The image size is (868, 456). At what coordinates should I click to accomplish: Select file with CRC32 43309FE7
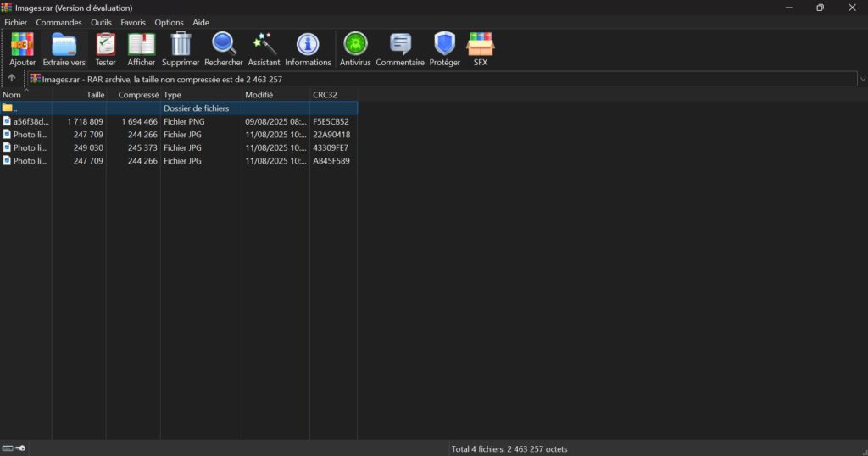[x=179, y=147]
